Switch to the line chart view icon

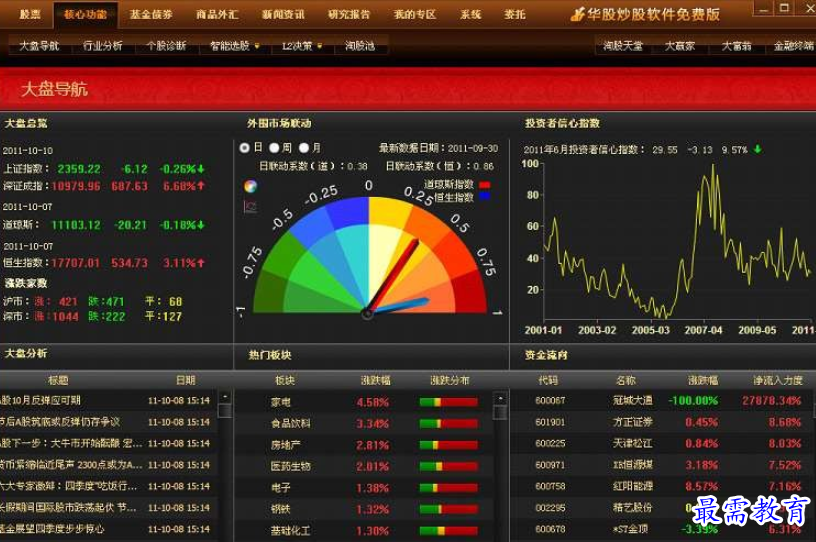[x=250, y=207]
